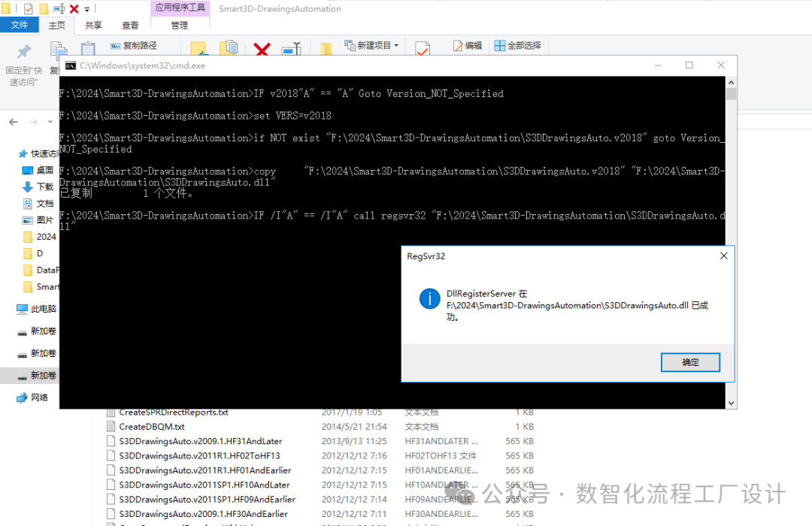Click the Copy Path (复制路径) button

coord(133,46)
